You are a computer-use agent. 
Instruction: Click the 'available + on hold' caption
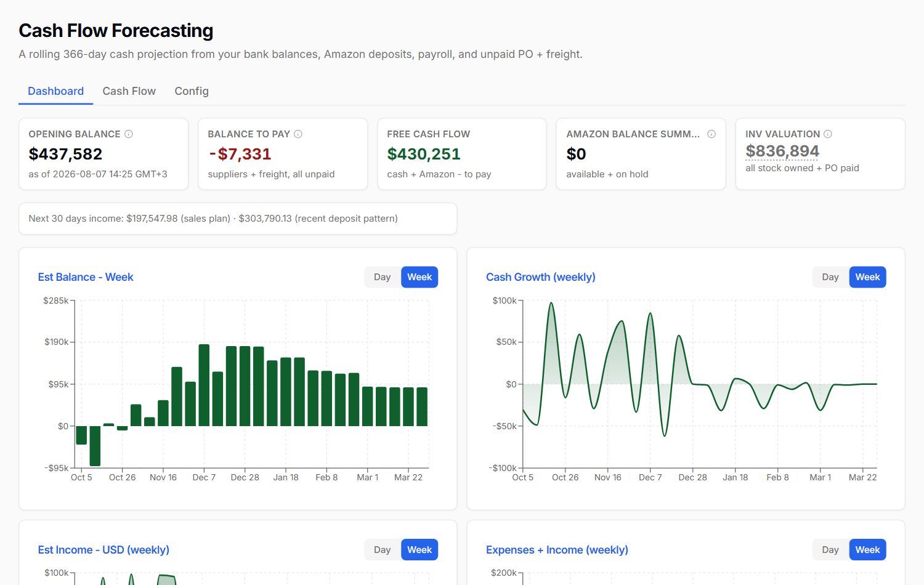click(607, 174)
